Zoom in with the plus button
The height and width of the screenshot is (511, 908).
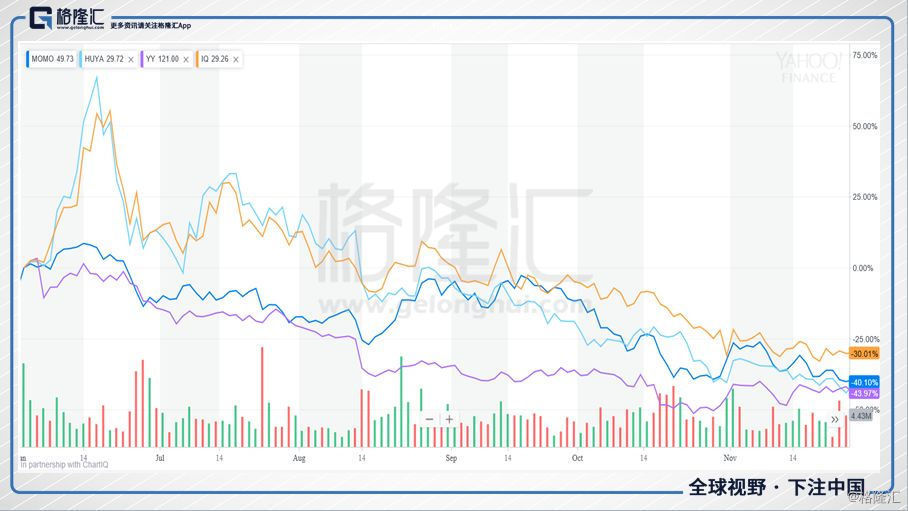pos(450,419)
